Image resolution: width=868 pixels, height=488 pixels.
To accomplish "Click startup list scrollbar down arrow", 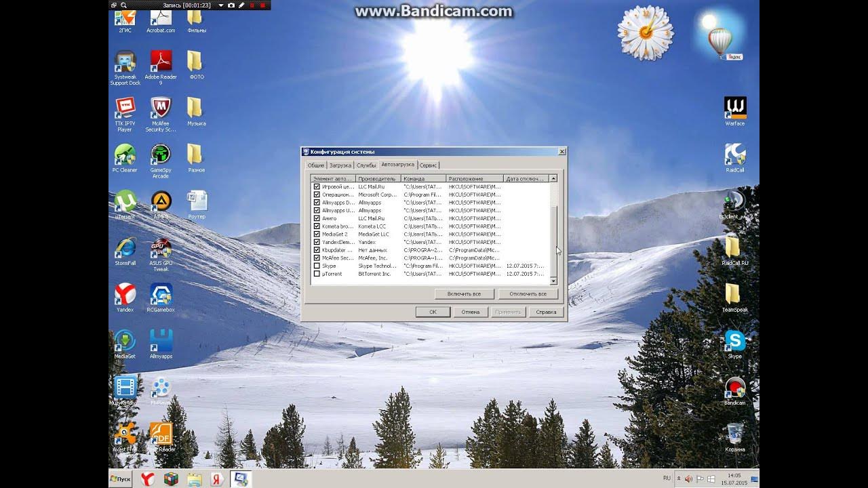I will (x=553, y=281).
